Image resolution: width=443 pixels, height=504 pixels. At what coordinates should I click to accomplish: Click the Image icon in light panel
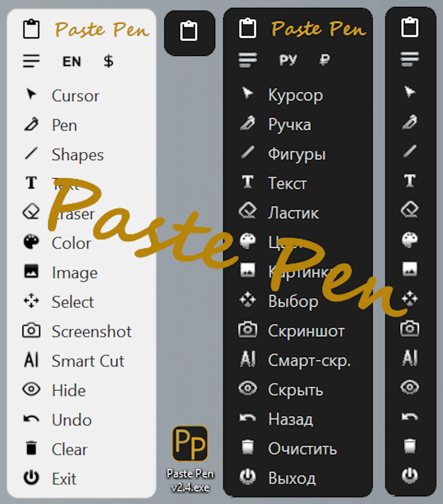[x=31, y=271]
